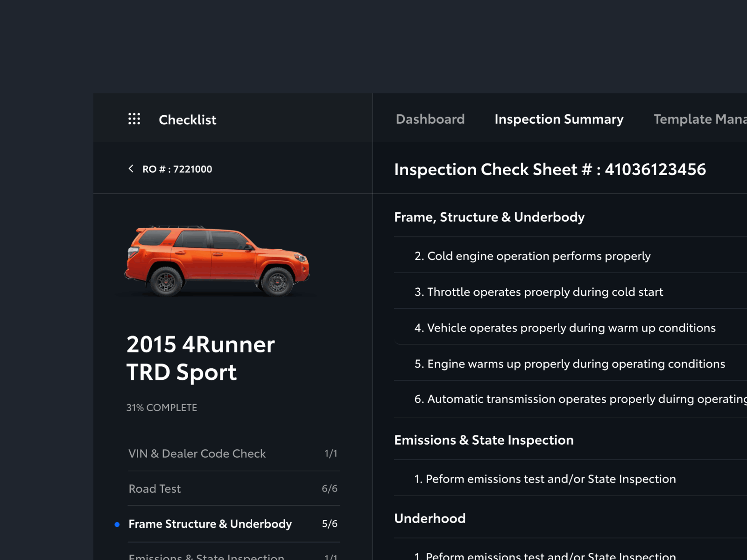
Task: Check 'Peform emissions test and/or State Inspection'
Action: pos(544,479)
